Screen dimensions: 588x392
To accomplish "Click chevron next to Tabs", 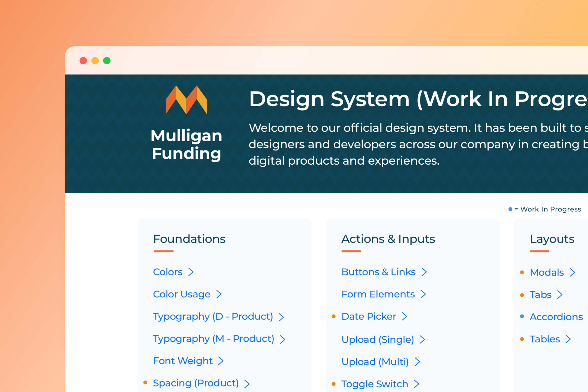I will [x=560, y=295].
